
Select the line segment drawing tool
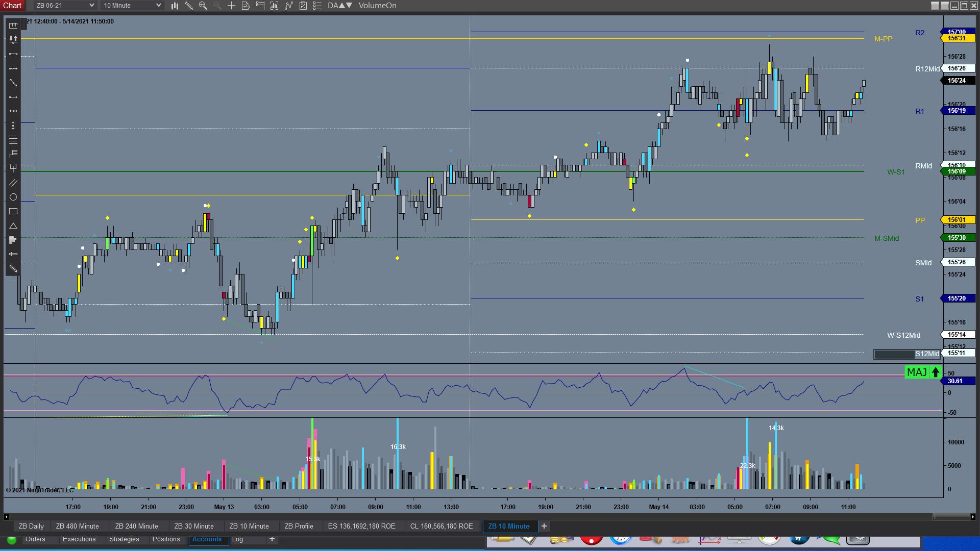coord(13,54)
